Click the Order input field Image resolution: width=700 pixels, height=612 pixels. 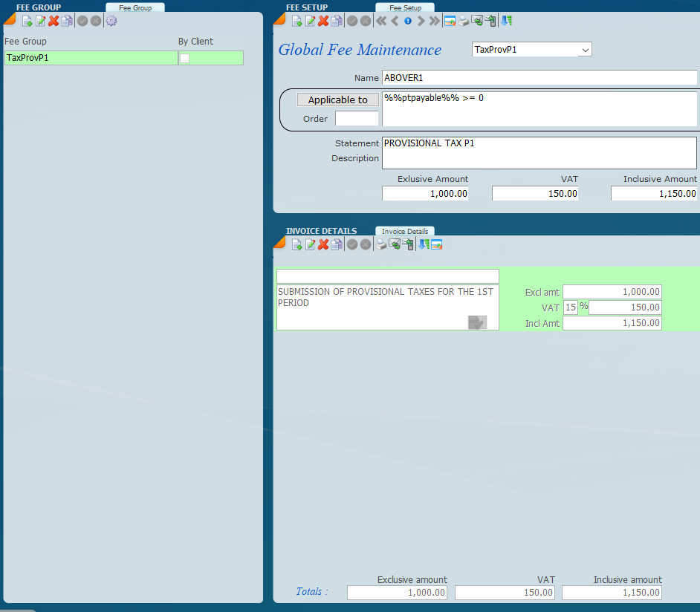(x=357, y=119)
